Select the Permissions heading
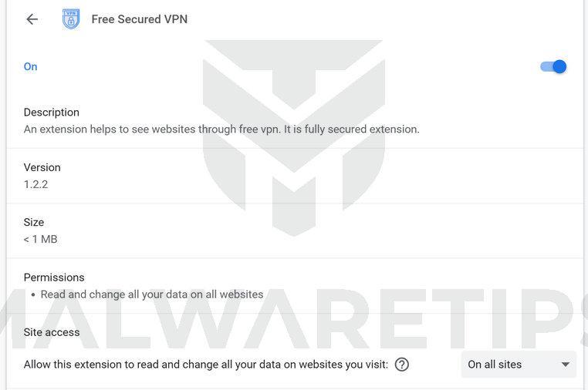Viewport: 588px width, 390px height. [54, 277]
